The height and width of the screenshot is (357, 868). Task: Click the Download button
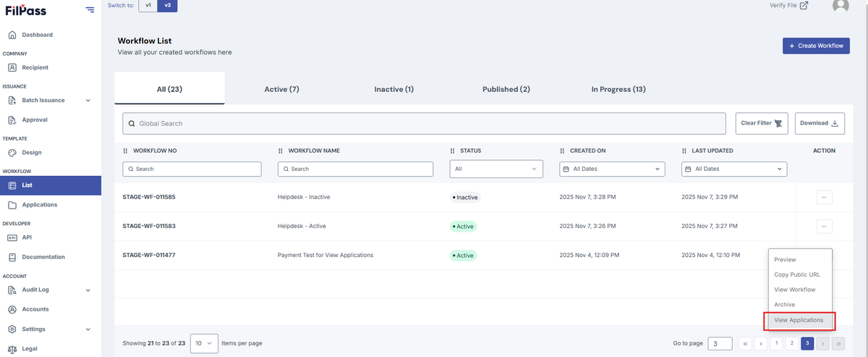pyautogui.click(x=820, y=123)
